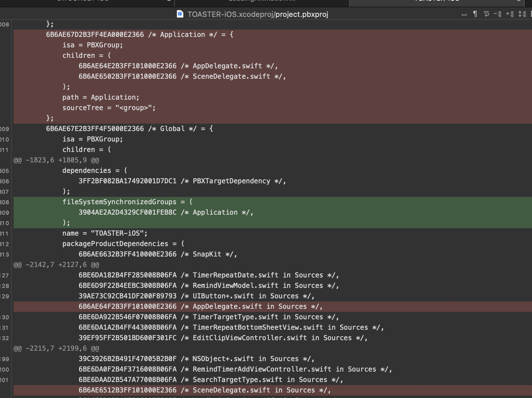Click removed line isa = PBXGroup under Application

point(273,45)
